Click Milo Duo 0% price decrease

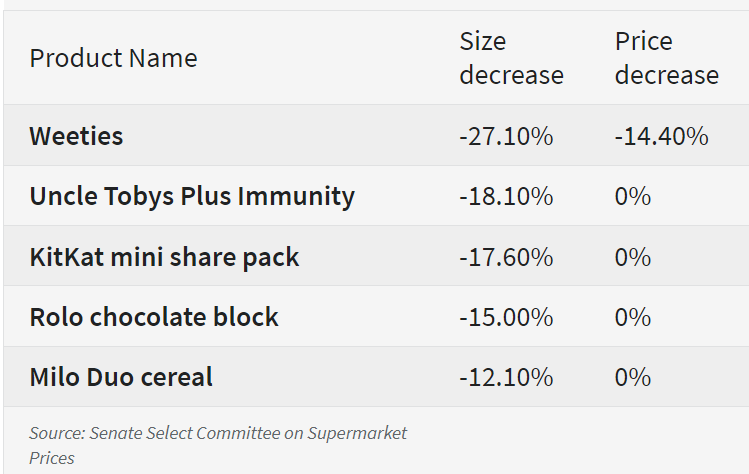[633, 377]
